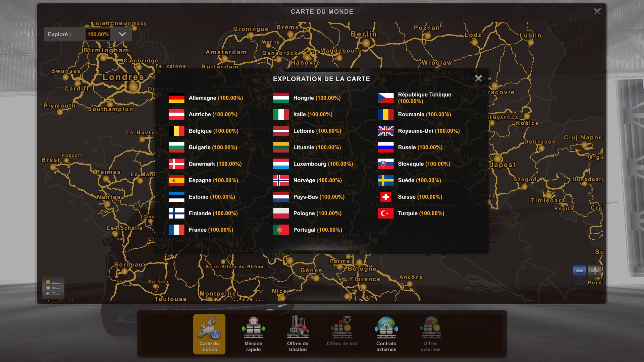644x362 pixels.
Task: Click the Bulgarie flag icon
Action: point(176,147)
